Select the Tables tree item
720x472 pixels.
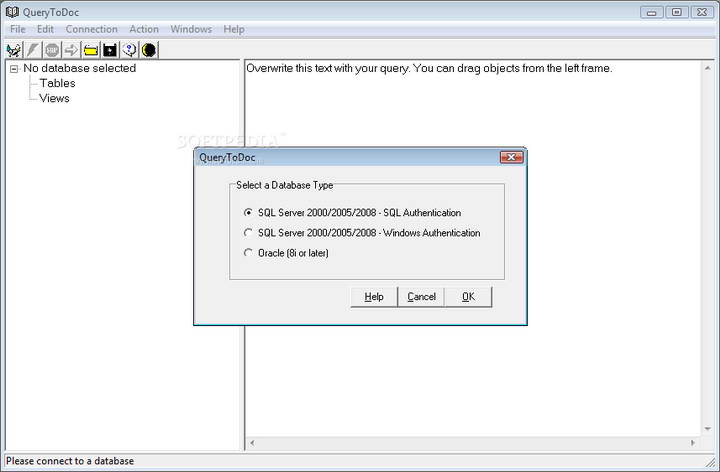[x=57, y=83]
